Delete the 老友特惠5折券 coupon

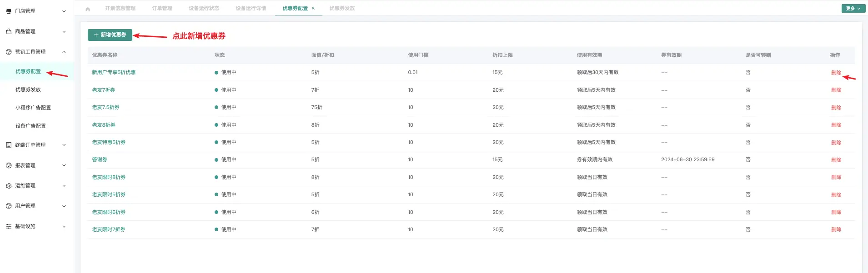tap(836, 143)
